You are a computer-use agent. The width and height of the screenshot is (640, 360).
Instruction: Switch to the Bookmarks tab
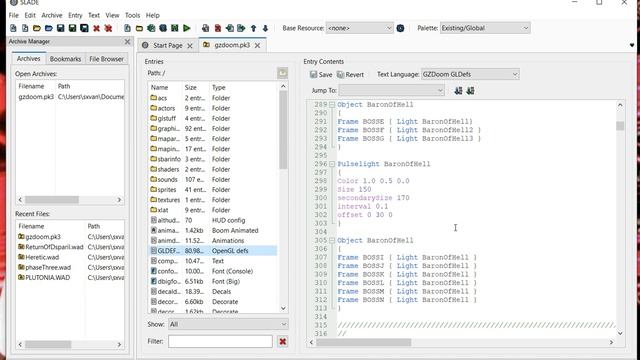click(x=65, y=59)
